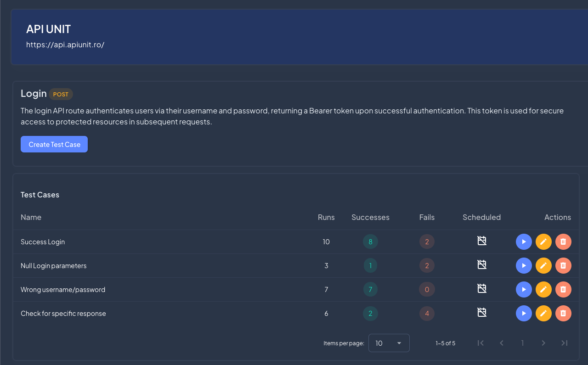
Task: Delete the Success Login test case
Action: (x=563, y=241)
